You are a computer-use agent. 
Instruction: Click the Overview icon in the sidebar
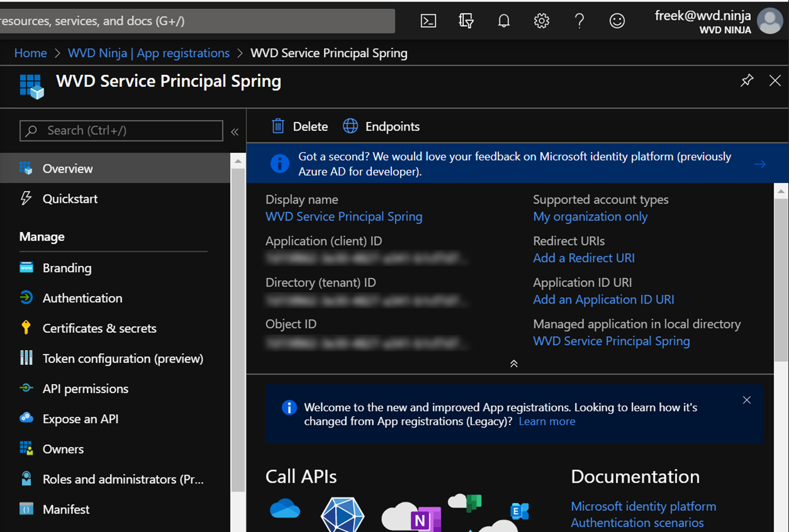click(26, 168)
